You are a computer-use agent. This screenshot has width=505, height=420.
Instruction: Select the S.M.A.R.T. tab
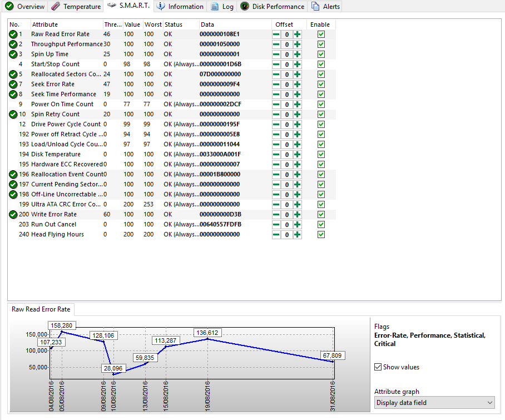click(x=128, y=6)
